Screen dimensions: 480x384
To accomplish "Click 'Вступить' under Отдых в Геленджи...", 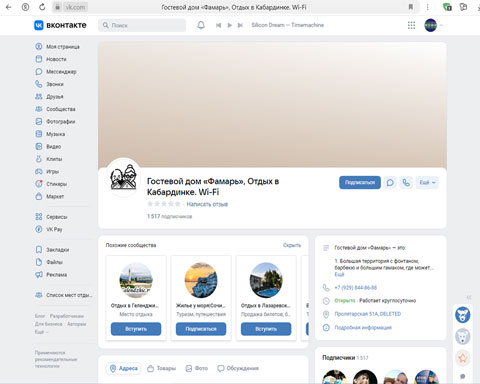I will 136,329.
